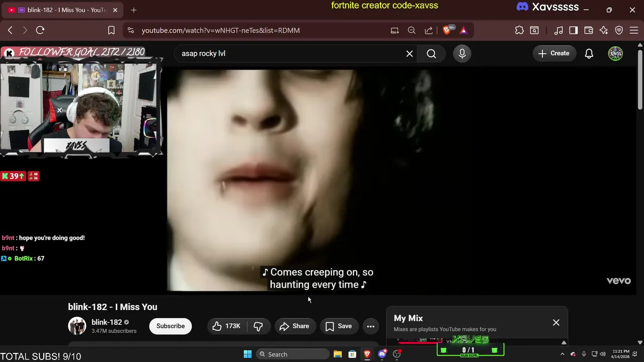
Task: Bookmark this page with bookmark icon
Action: (x=111, y=30)
